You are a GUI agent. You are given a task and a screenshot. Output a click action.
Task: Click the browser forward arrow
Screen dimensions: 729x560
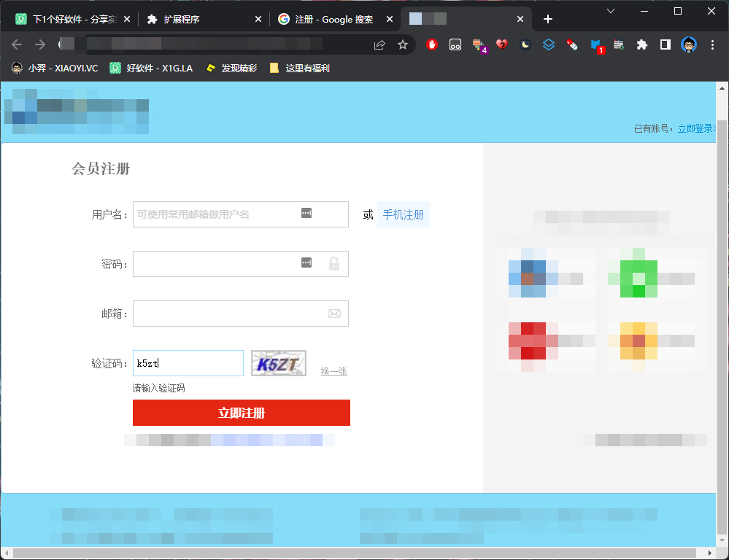40,44
